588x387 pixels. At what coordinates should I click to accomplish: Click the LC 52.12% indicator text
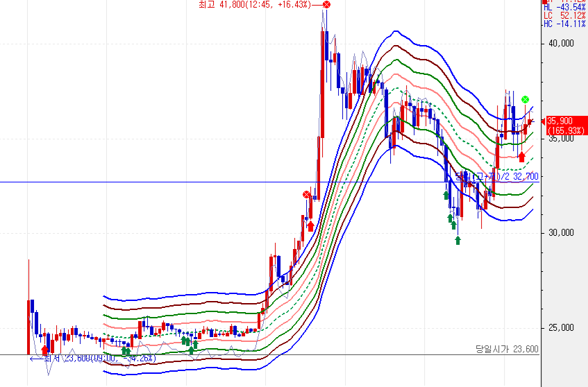[x=565, y=16]
